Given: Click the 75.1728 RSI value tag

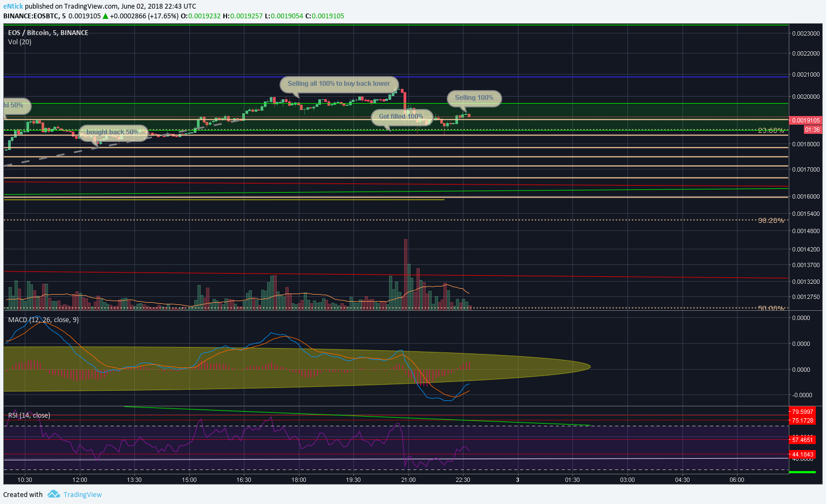Looking at the screenshot, I should tap(802, 420).
